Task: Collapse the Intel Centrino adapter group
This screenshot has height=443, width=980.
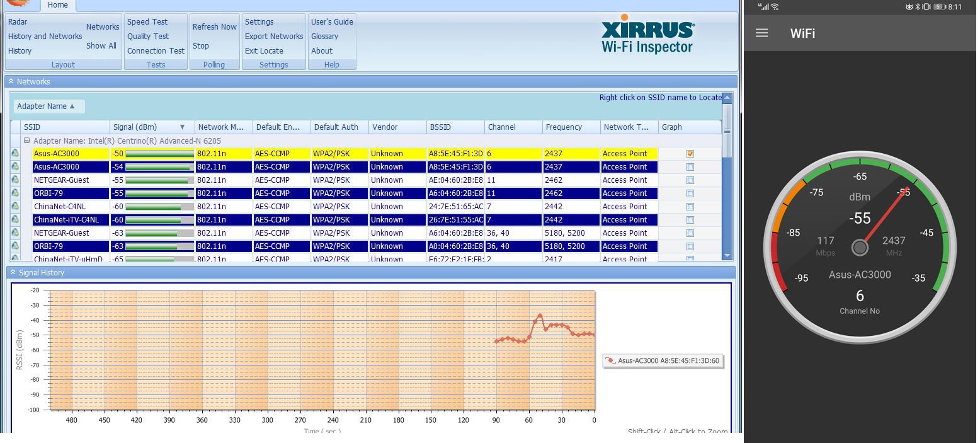Action: pos(27,141)
